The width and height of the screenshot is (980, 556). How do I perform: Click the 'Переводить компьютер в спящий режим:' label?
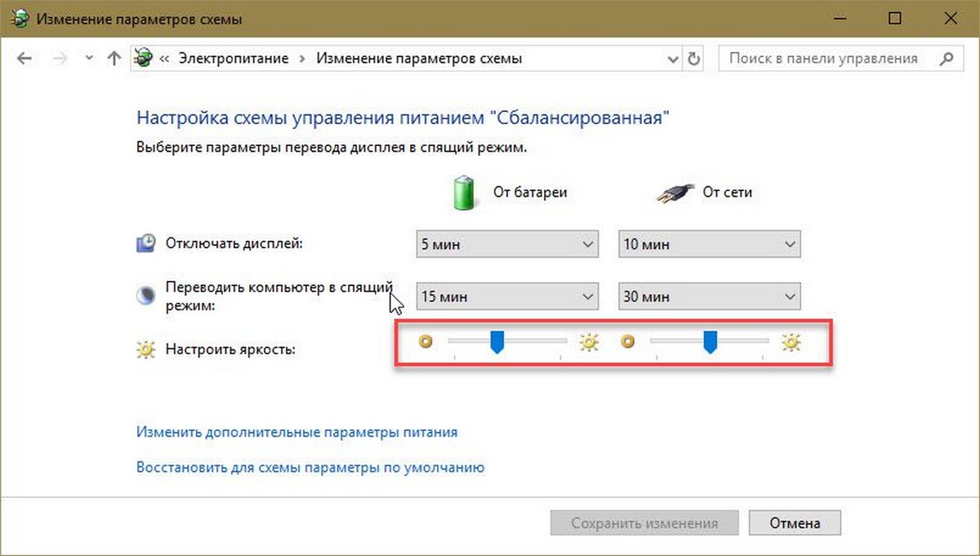coord(279,296)
